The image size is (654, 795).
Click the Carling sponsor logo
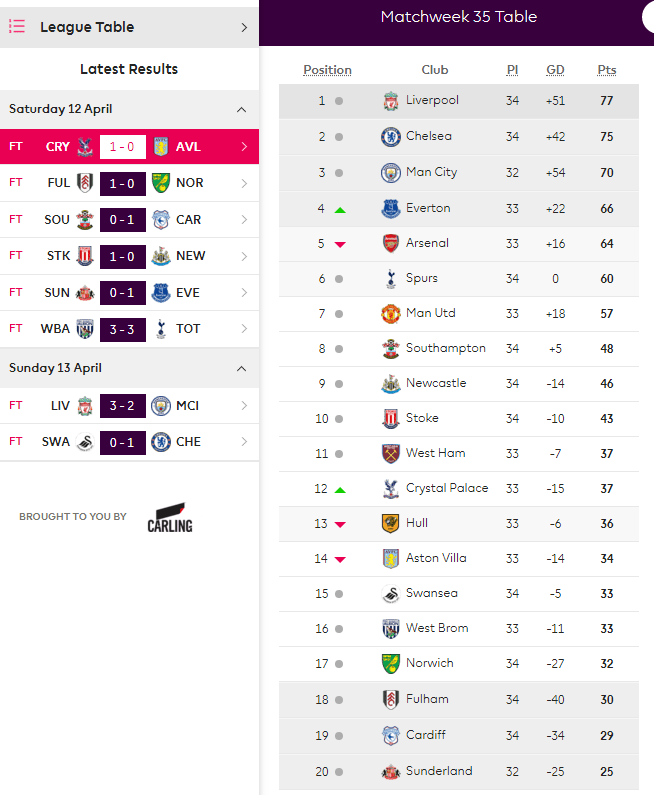point(170,518)
